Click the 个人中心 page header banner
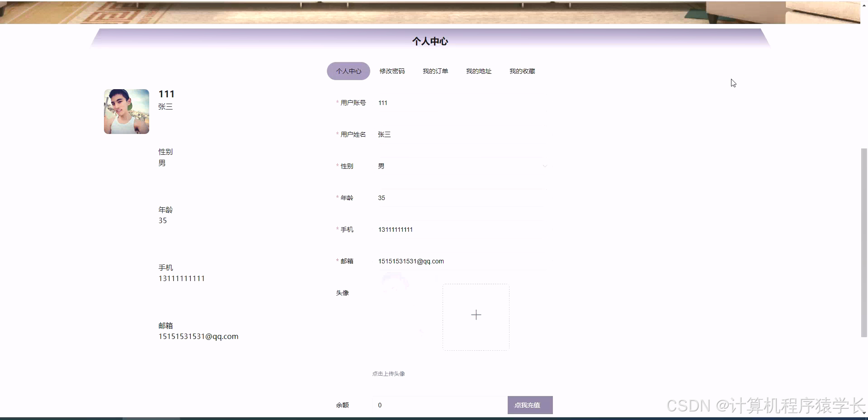The height and width of the screenshot is (420, 868). [x=430, y=41]
